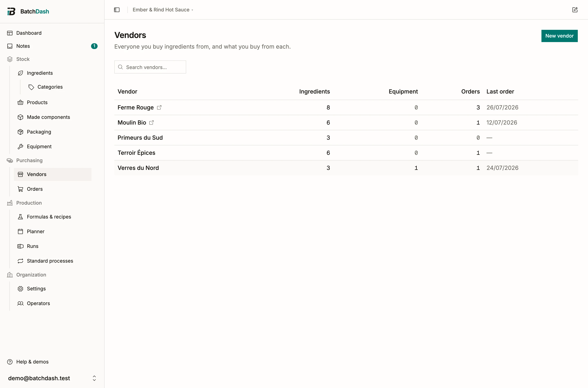
Task: Click Verres du Nord equipment count 1
Action: click(416, 168)
